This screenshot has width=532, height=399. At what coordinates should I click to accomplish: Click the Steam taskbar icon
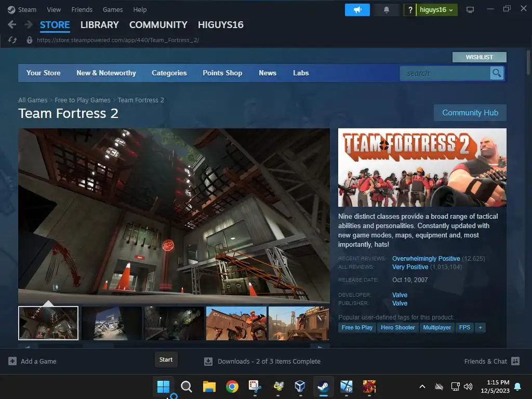323,387
